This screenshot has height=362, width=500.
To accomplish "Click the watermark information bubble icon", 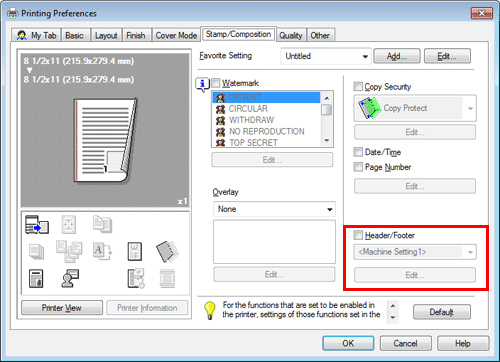I will 202,85.
